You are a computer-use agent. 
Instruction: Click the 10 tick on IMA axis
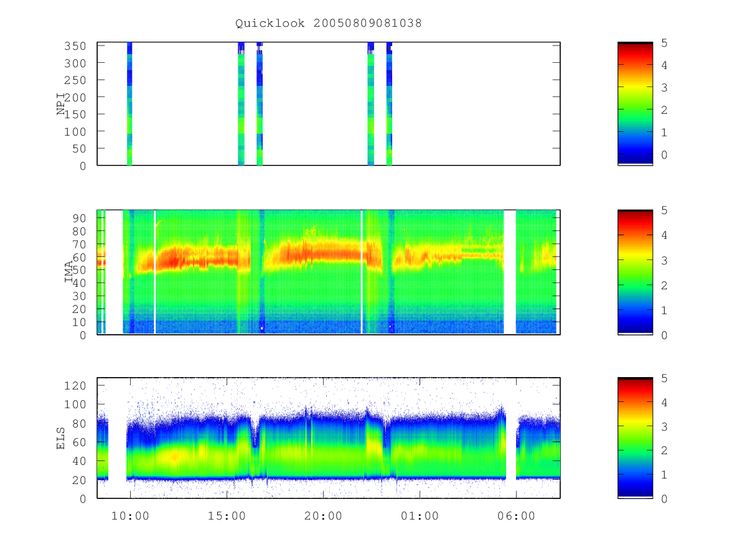coord(80,322)
